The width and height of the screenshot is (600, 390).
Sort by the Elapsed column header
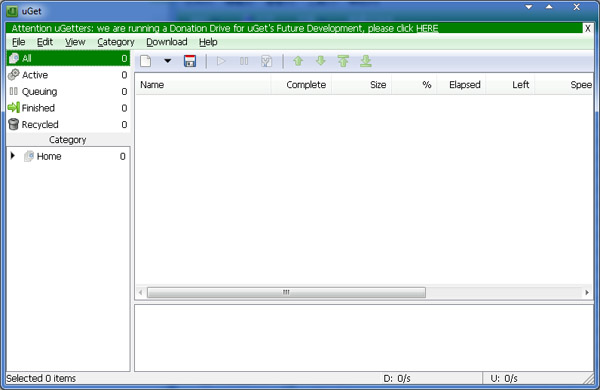[461, 85]
